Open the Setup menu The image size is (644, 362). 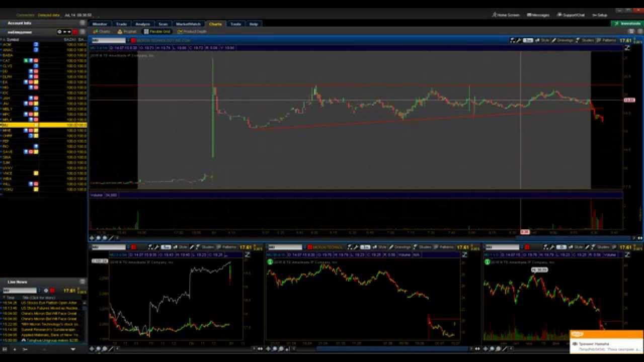pos(600,15)
